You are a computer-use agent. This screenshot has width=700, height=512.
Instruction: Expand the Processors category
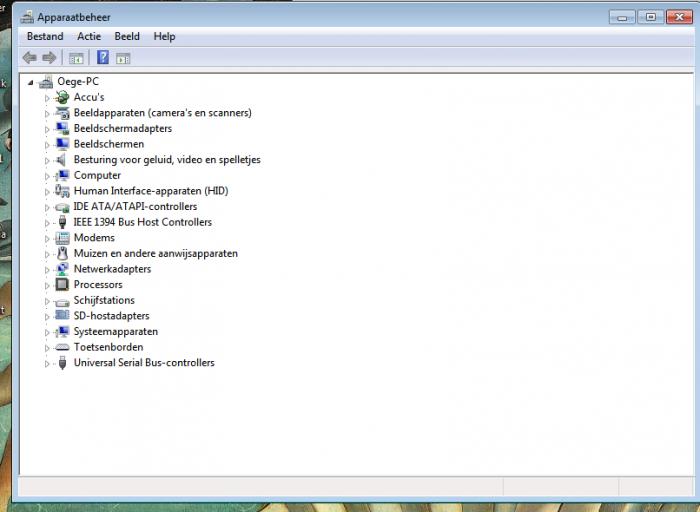tap(47, 286)
